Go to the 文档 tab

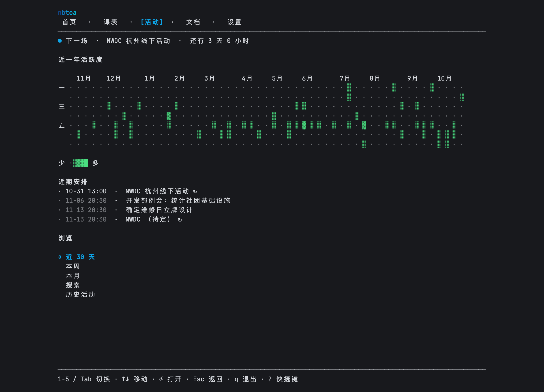[x=193, y=22]
